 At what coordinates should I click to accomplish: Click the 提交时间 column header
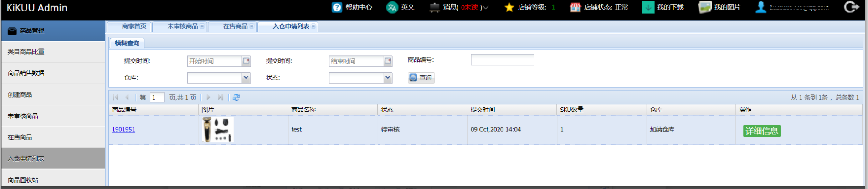(512, 110)
